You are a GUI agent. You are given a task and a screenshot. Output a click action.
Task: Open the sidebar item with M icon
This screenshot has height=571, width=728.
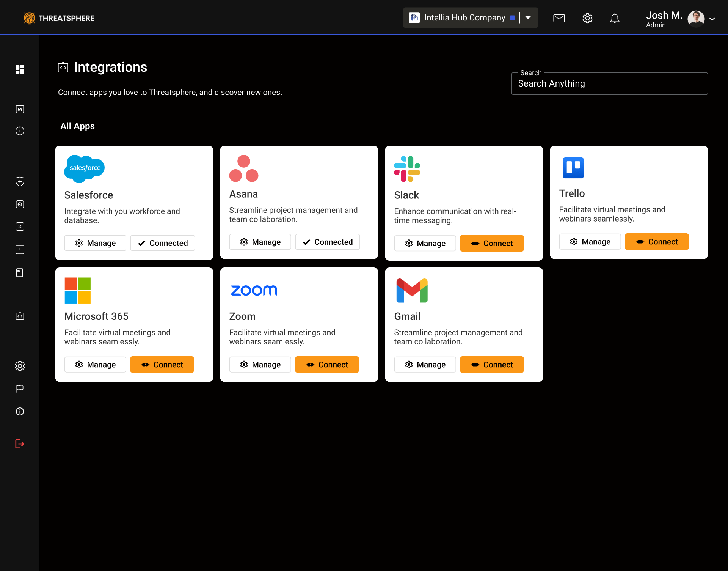(20, 109)
